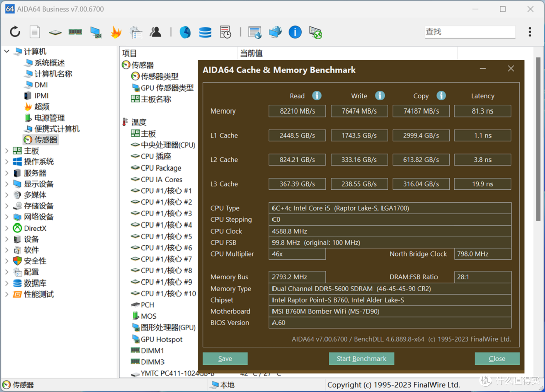545x392 pixels.
Task: Expand the 主板 tree node
Action: pos(7,151)
